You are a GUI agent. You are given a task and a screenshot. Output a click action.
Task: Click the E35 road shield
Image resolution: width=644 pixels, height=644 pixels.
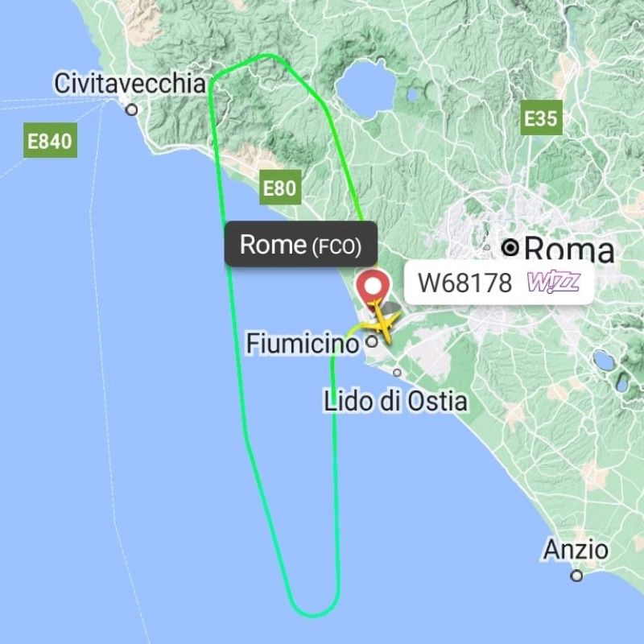click(541, 118)
